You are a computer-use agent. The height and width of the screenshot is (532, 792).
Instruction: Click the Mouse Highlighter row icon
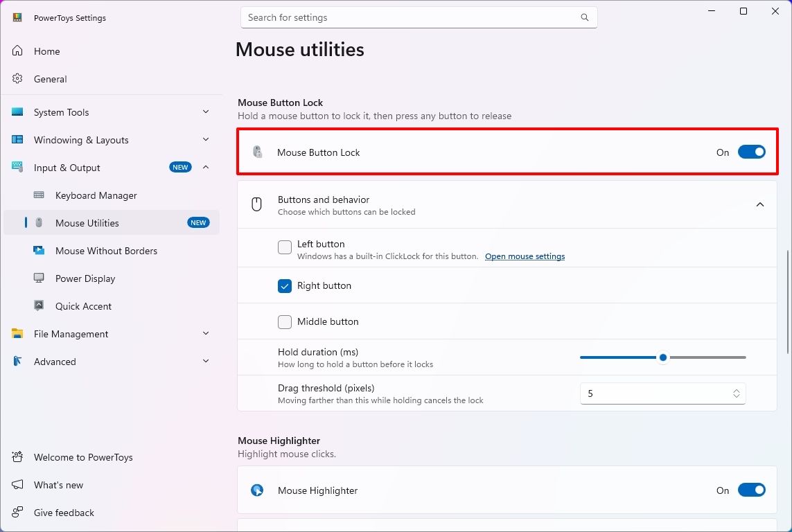[x=257, y=490]
